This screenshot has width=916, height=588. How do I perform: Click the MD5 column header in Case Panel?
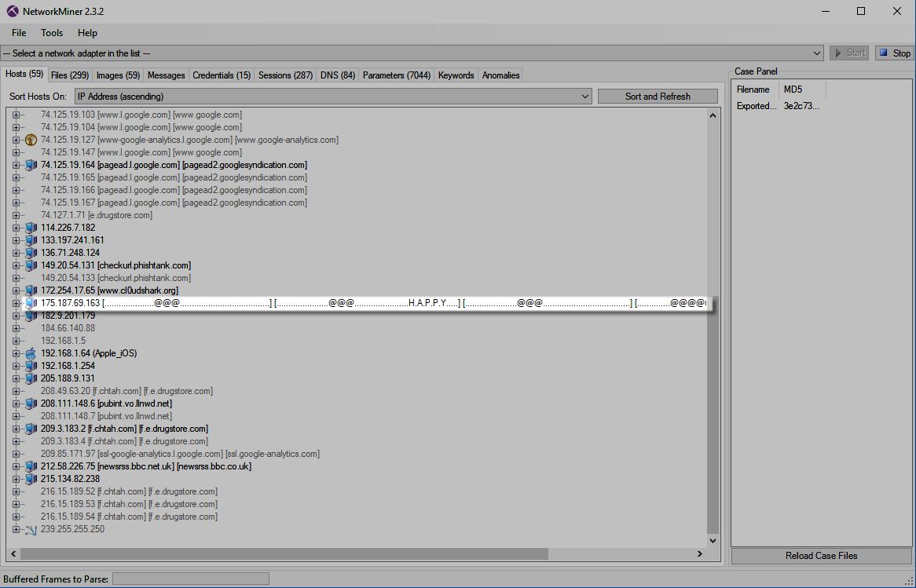pos(802,89)
